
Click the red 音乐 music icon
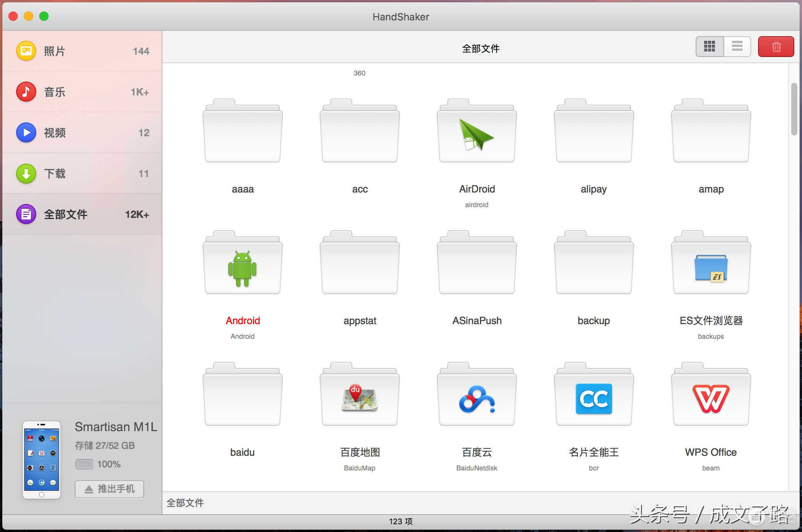coord(26,92)
